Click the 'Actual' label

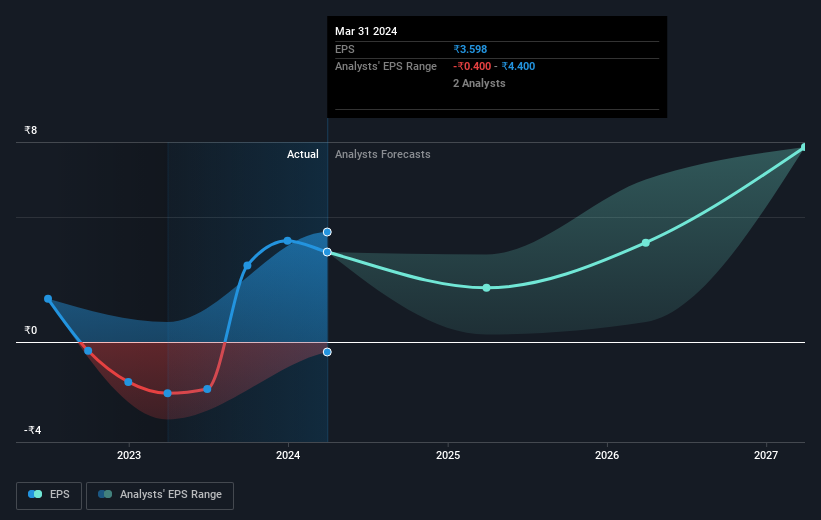pyautogui.click(x=303, y=154)
